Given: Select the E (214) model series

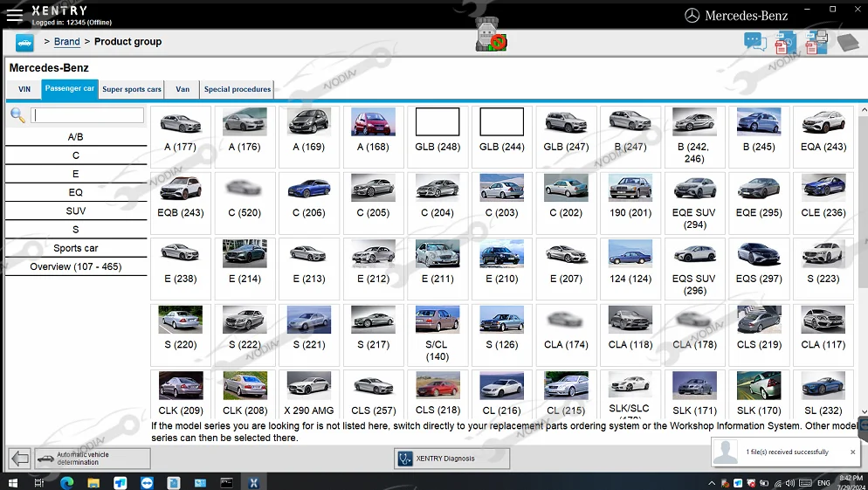Looking at the screenshot, I should pyautogui.click(x=245, y=268).
